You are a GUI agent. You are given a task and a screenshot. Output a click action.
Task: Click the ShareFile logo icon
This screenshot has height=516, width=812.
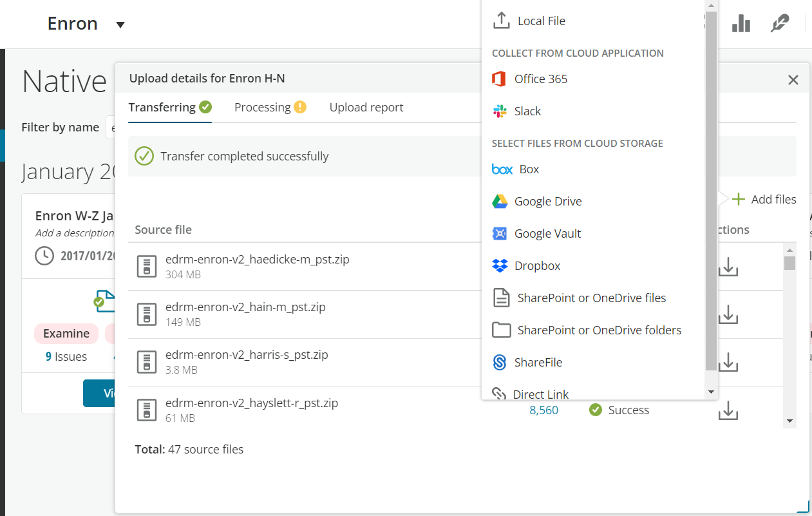tap(500, 362)
